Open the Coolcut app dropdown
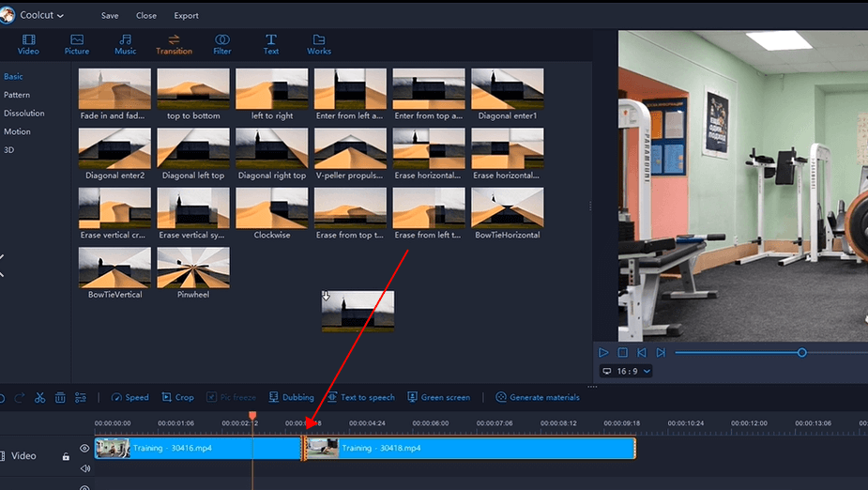The height and width of the screenshot is (490, 868). pyautogui.click(x=42, y=16)
